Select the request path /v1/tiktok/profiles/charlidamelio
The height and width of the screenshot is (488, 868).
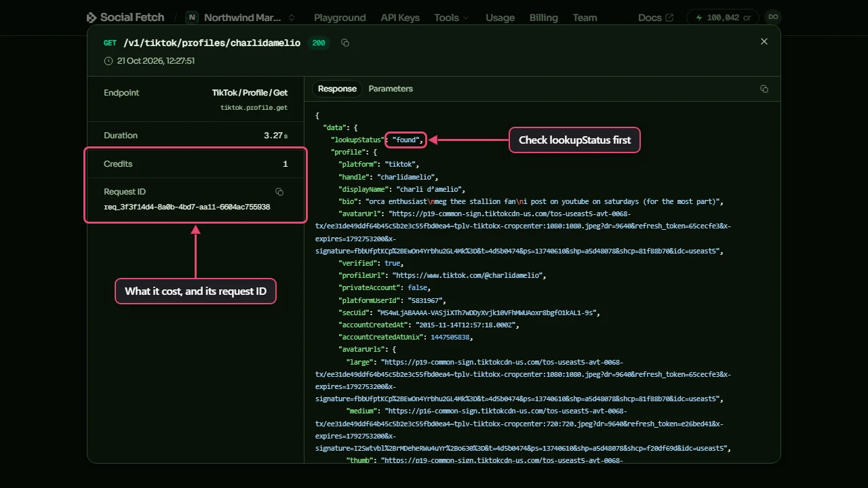[212, 43]
